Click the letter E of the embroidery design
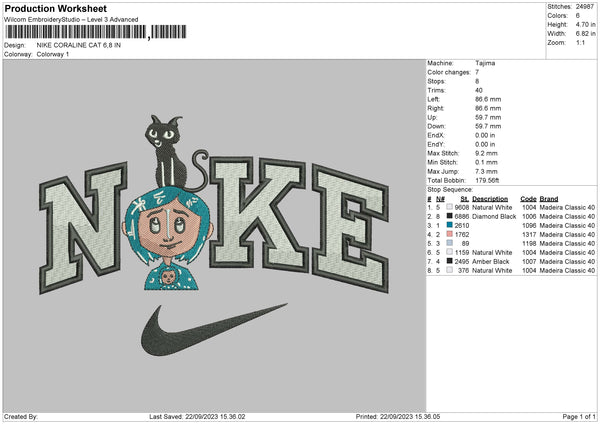The image size is (600, 424). (x=351, y=228)
